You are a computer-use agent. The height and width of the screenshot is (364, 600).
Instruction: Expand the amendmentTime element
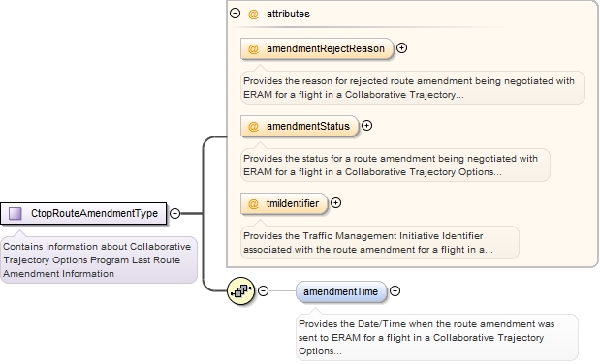395,291
